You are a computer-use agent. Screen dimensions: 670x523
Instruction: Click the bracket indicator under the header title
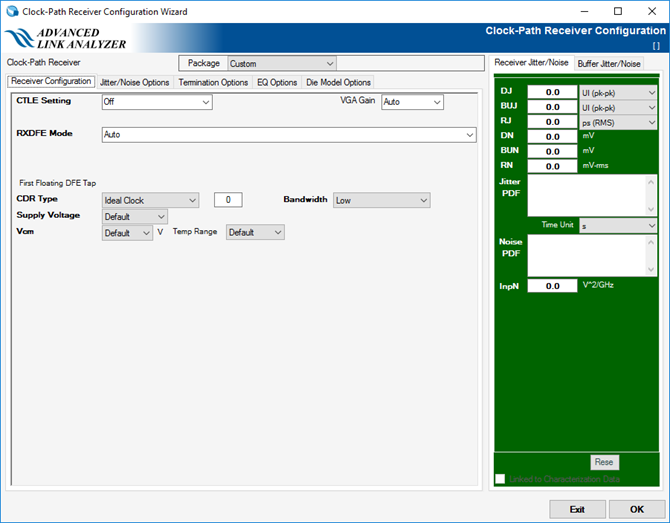point(656,46)
